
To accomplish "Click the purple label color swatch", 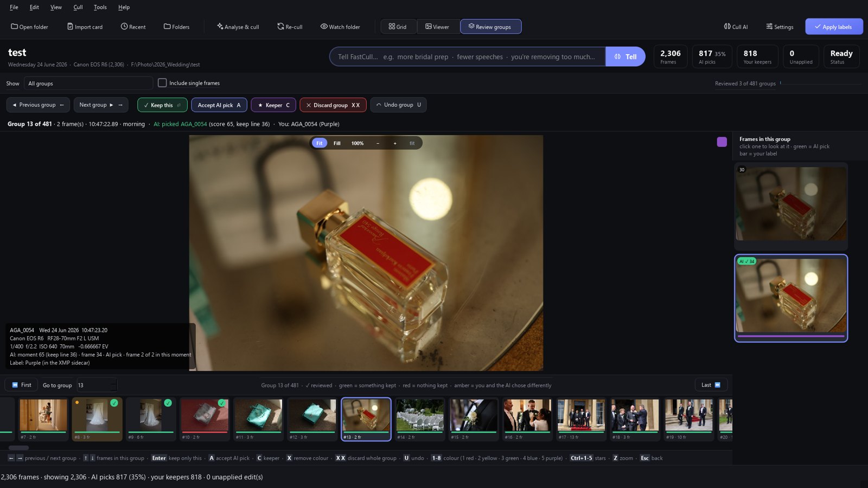I will coord(722,142).
